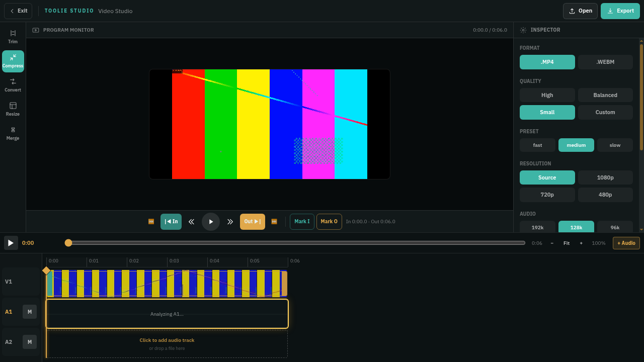Choose .MP4 format

tap(547, 62)
